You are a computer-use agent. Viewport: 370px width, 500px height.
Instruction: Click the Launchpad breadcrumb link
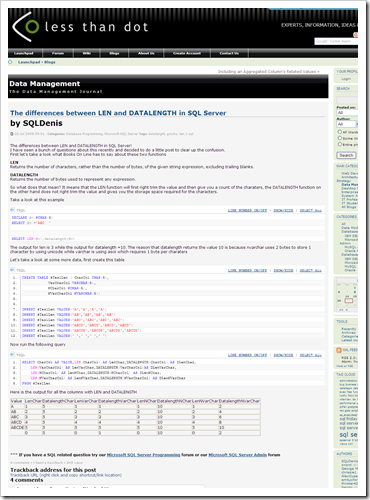(x=29, y=62)
